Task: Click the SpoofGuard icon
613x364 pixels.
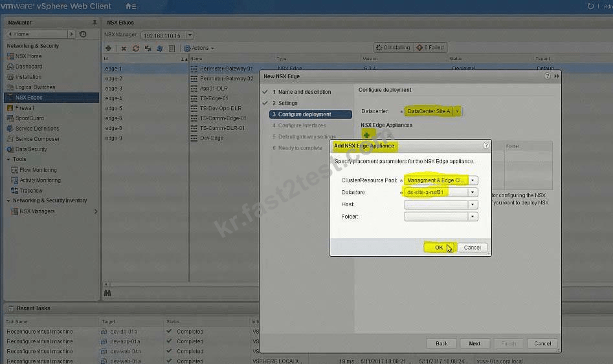Action: click(10, 118)
